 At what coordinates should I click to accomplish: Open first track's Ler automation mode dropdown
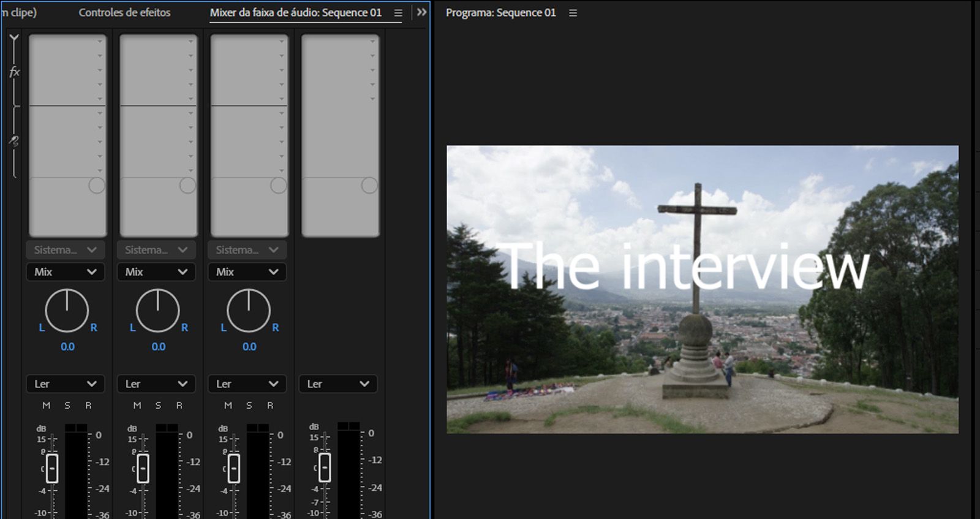pos(66,384)
